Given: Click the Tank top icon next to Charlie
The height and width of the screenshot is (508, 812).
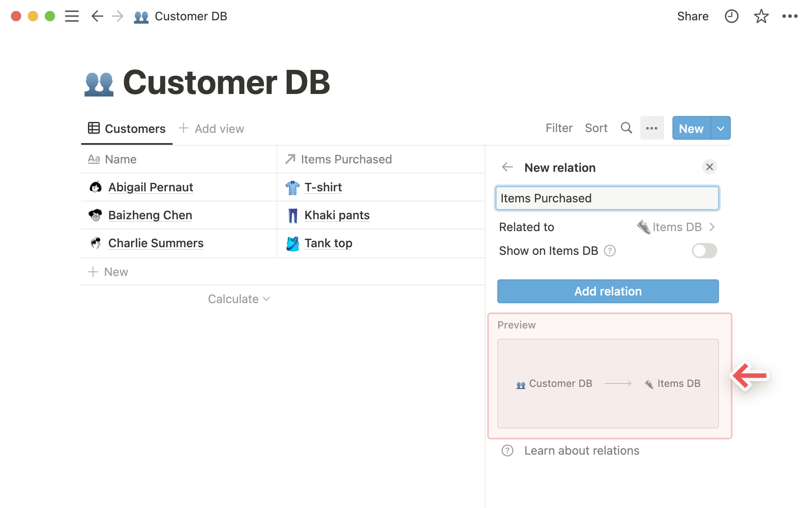Looking at the screenshot, I should pos(292,243).
